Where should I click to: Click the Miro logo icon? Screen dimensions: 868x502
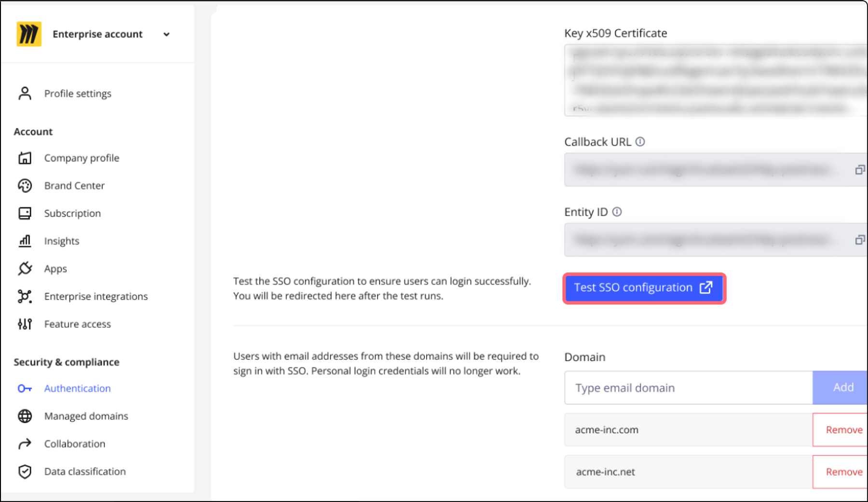29,34
